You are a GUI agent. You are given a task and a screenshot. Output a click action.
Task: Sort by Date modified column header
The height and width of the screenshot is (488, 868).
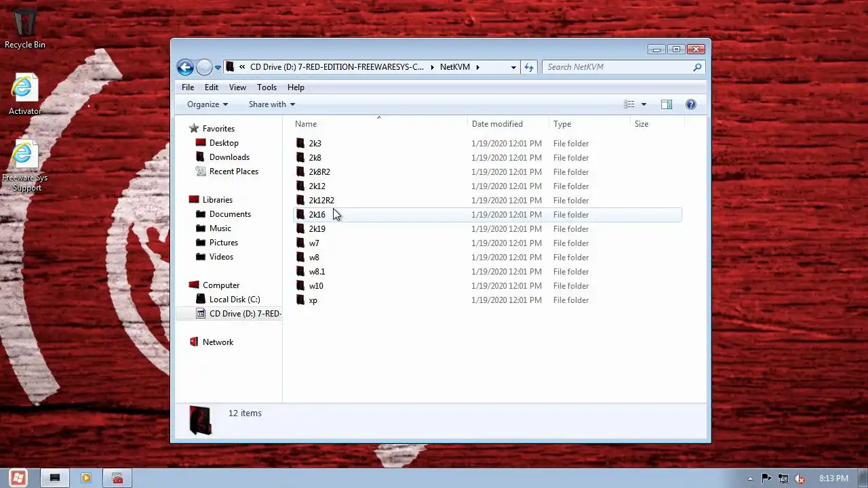(x=508, y=124)
